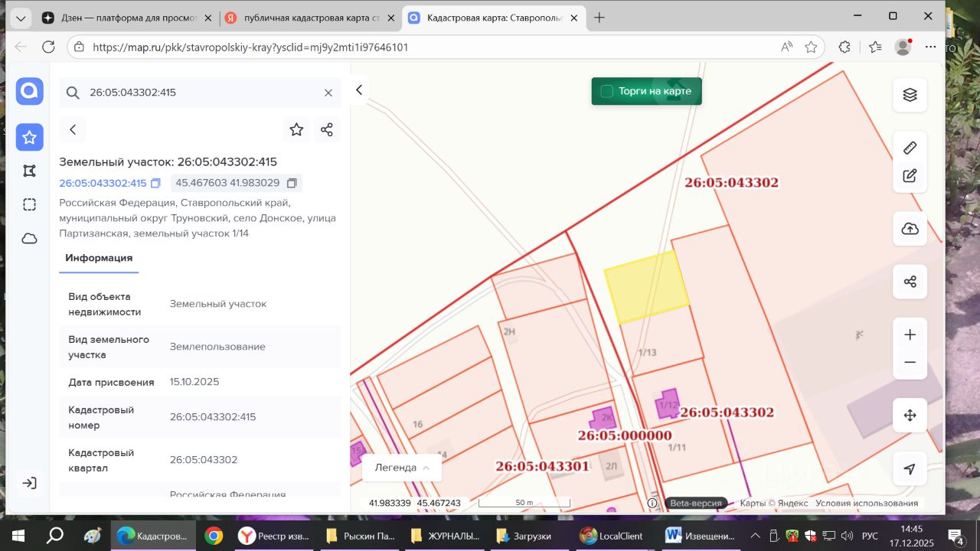Change input language РУС in tray
This screenshot has width=980, height=551.
870,536
